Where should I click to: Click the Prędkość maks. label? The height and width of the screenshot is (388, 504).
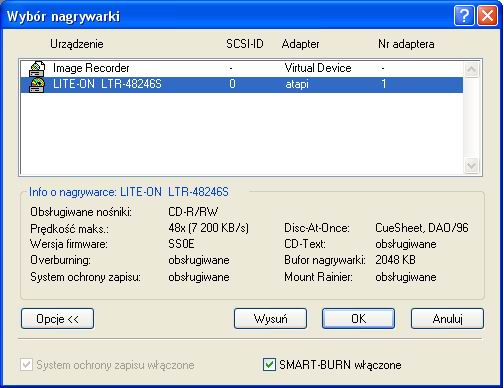pos(69,229)
